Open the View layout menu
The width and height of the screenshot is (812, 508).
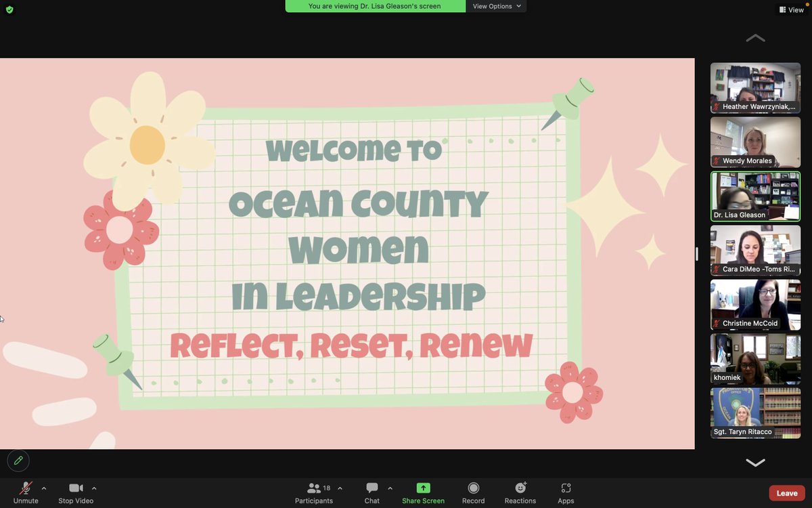click(x=791, y=9)
